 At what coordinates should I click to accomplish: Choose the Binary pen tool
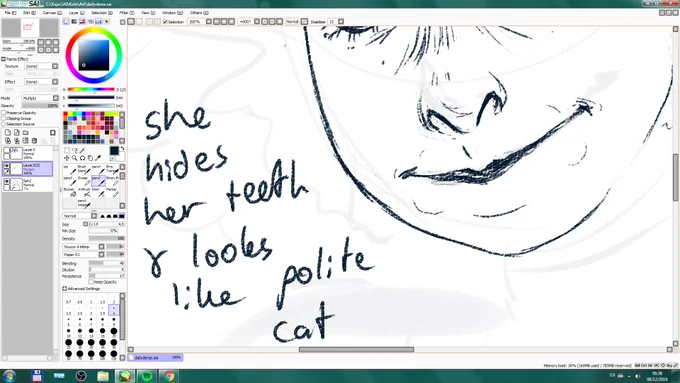click(112, 181)
